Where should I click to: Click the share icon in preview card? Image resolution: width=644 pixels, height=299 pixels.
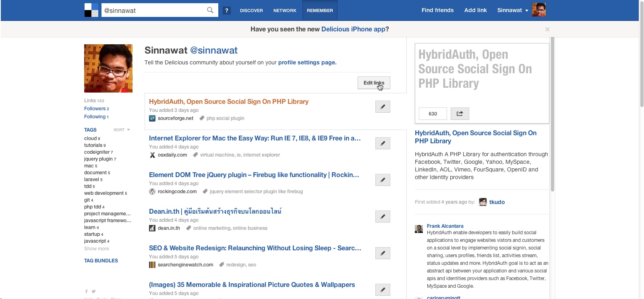pos(460,113)
